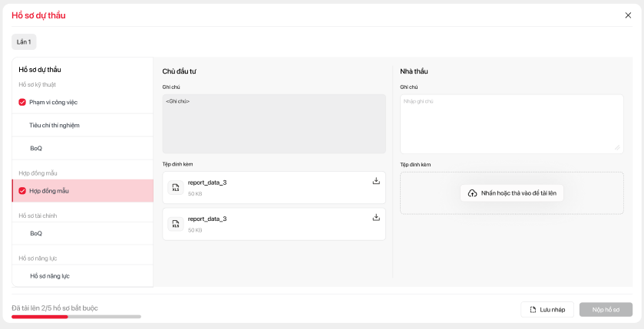This screenshot has height=329, width=644.
Task: Click the second XLS file icon
Action: pos(175,224)
